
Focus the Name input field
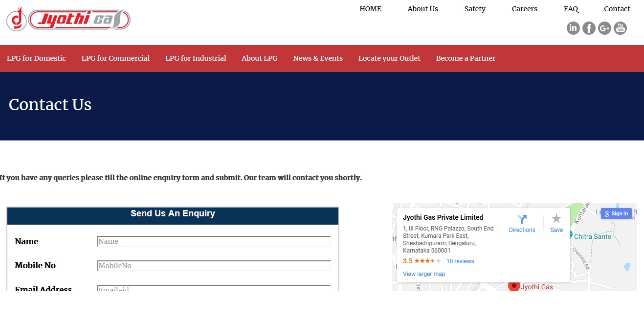[214, 241]
